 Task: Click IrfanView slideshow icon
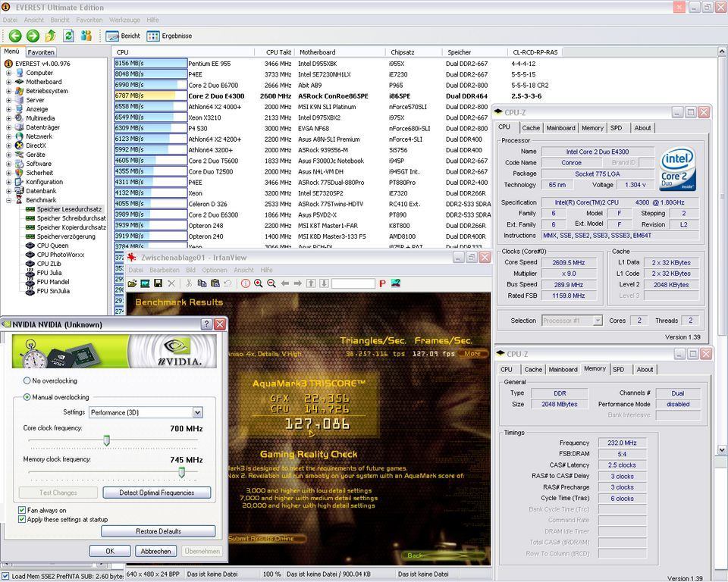tap(146, 283)
